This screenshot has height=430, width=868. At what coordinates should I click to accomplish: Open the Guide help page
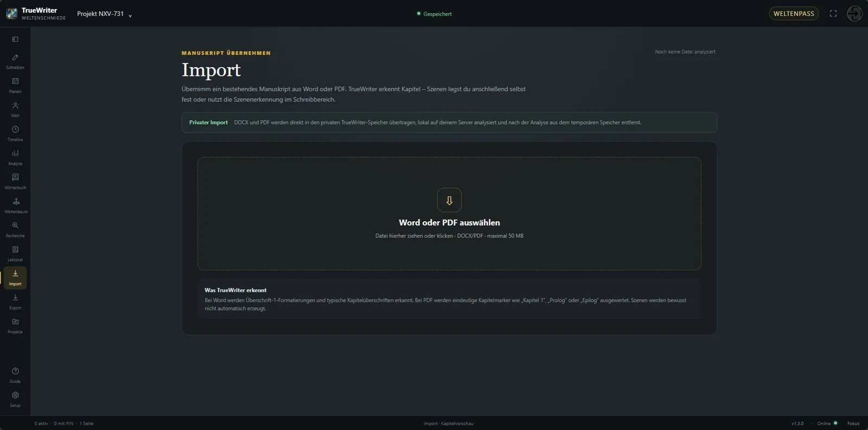pos(15,375)
